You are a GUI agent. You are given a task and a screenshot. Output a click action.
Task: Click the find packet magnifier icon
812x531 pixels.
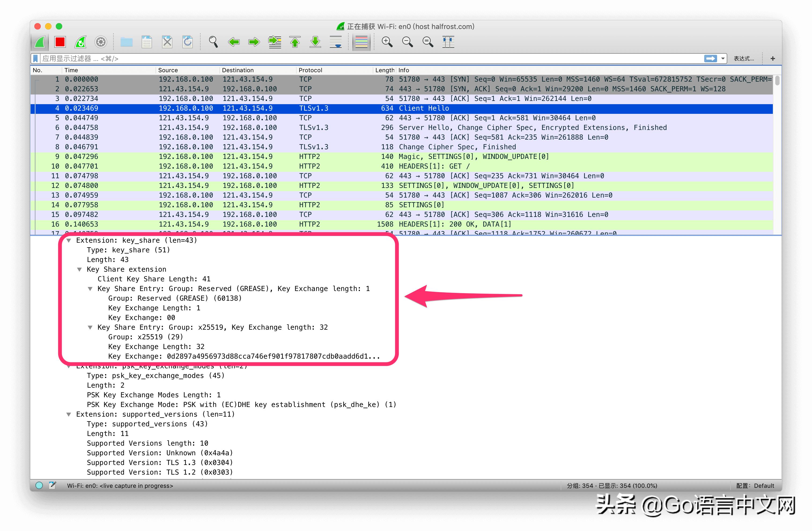point(213,42)
